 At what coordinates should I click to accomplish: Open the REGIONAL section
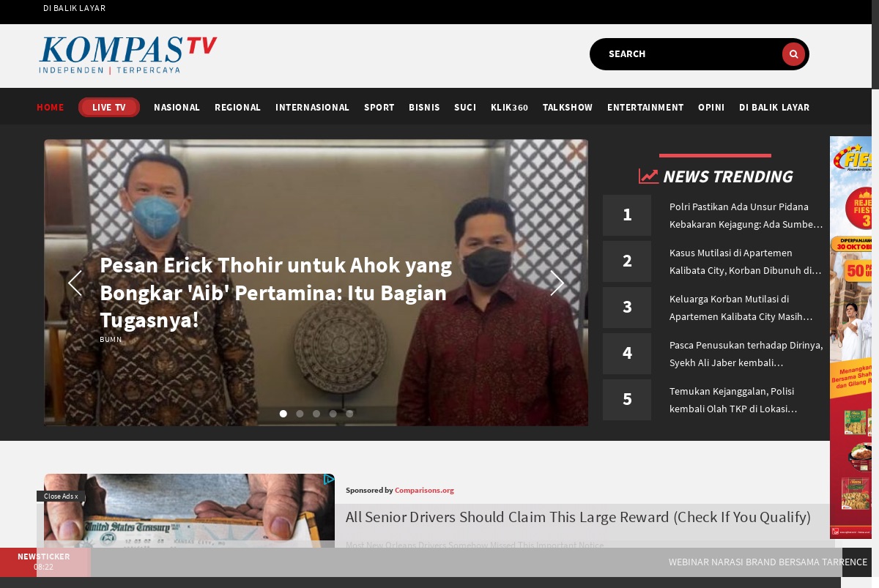[x=237, y=108]
